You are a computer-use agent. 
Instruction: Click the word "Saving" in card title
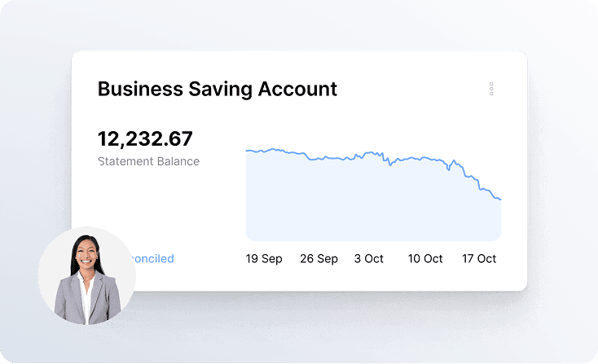[x=221, y=90]
